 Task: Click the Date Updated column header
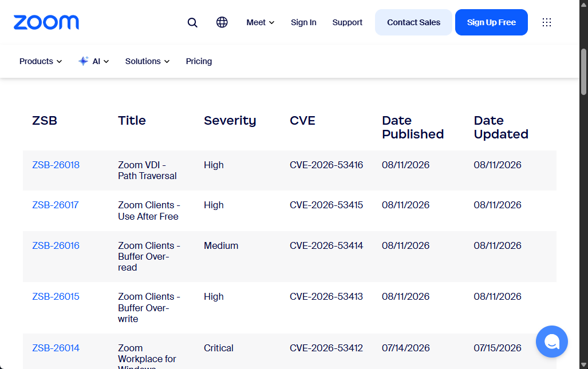(501, 128)
